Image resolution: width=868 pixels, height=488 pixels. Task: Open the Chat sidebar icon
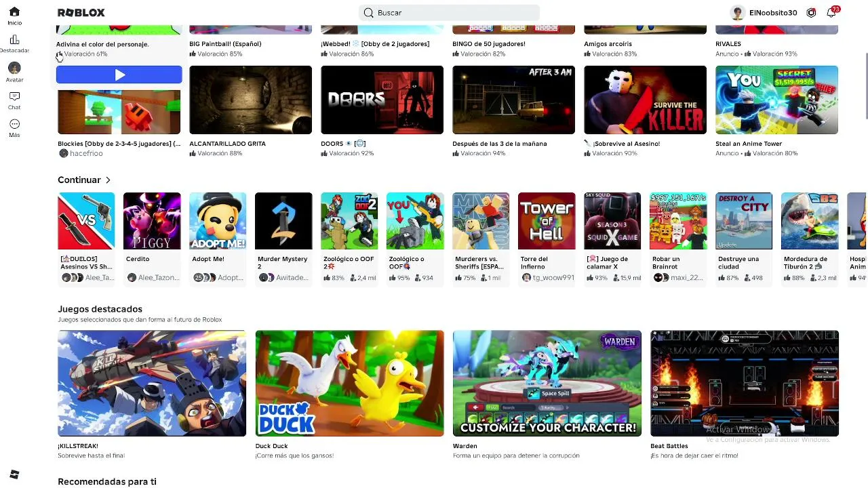click(14, 96)
